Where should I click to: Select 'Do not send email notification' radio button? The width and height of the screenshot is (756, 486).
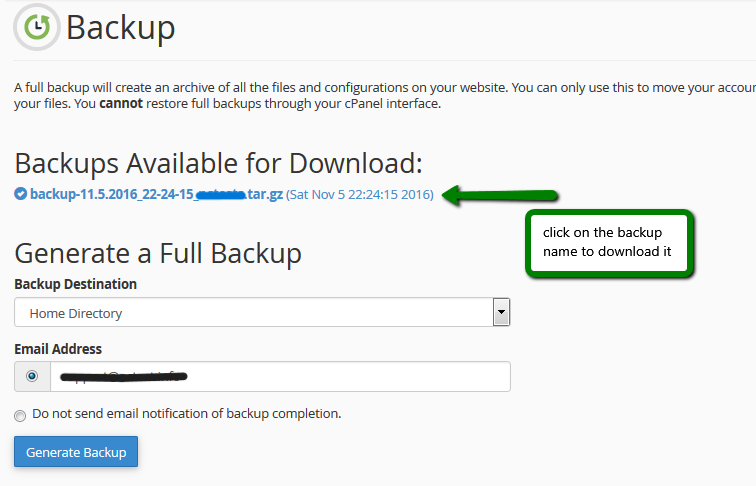click(20, 416)
